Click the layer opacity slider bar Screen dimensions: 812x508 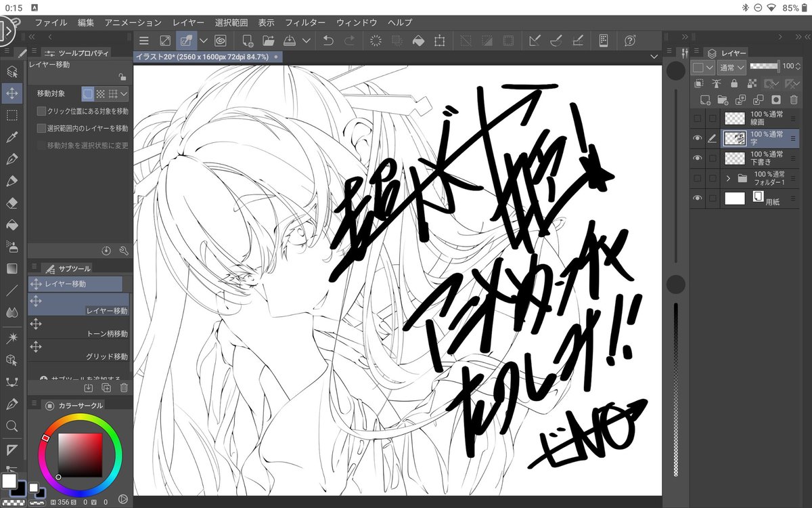coord(764,66)
